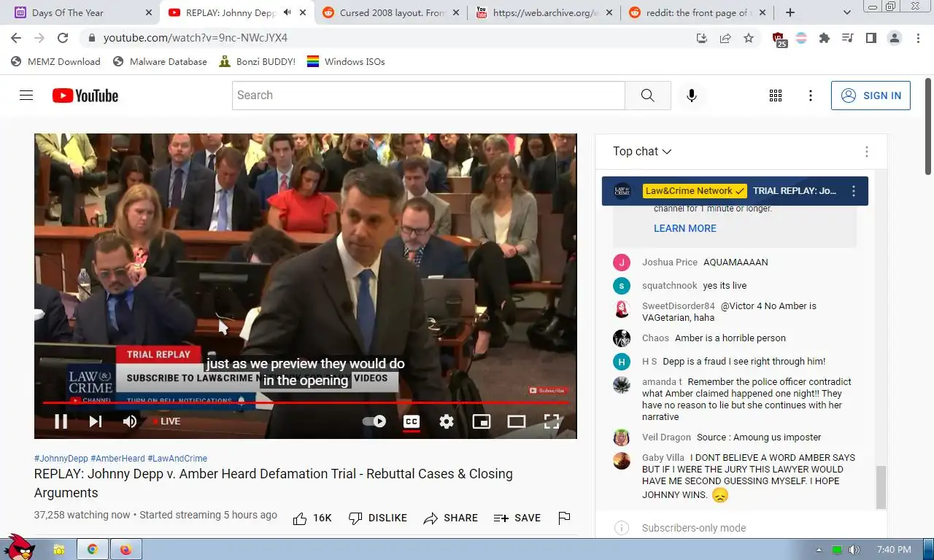Follow the LEARN MORE link in chat

pos(685,228)
